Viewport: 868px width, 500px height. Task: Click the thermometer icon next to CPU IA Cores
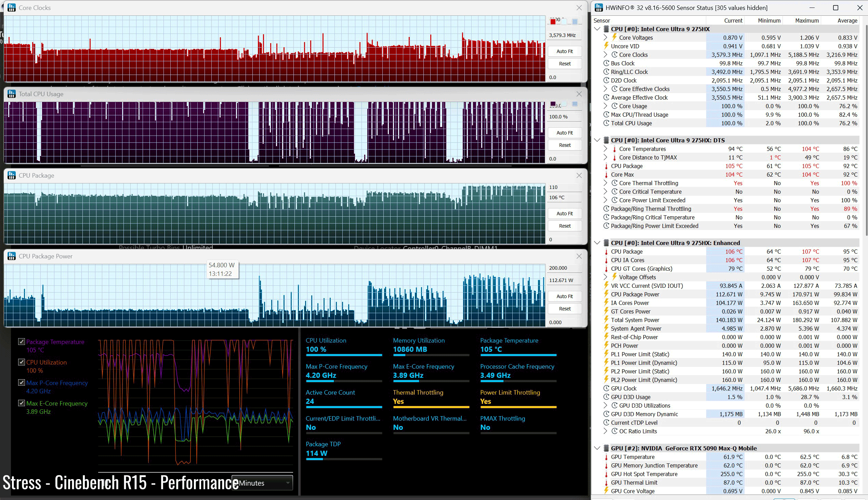pos(606,260)
